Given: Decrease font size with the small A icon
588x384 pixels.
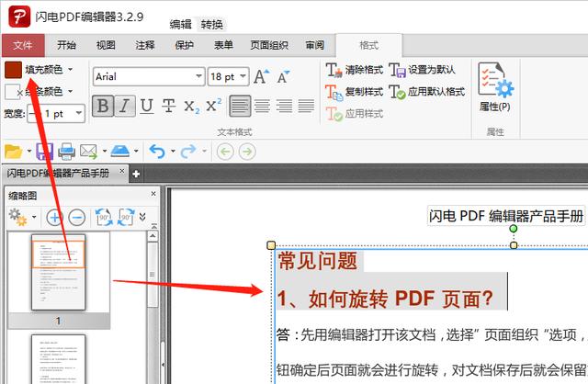Looking at the screenshot, I should pos(284,77).
